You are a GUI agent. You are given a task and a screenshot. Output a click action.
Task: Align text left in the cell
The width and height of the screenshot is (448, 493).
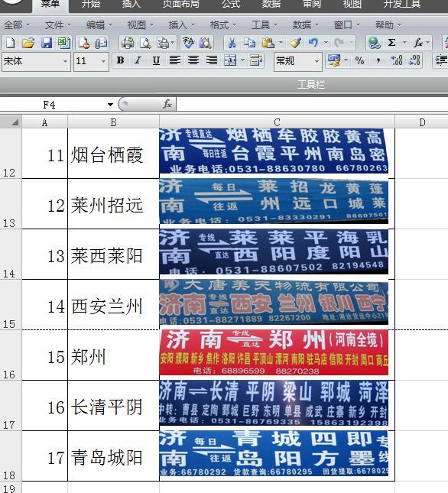[x=175, y=60]
